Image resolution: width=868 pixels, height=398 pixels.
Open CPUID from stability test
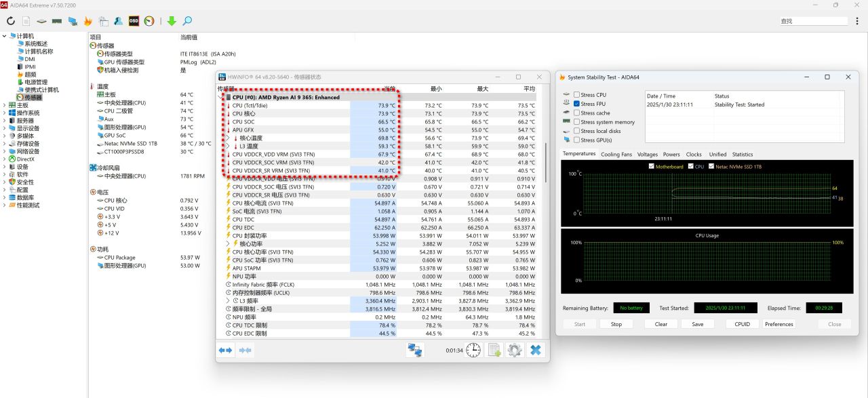tap(743, 324)
